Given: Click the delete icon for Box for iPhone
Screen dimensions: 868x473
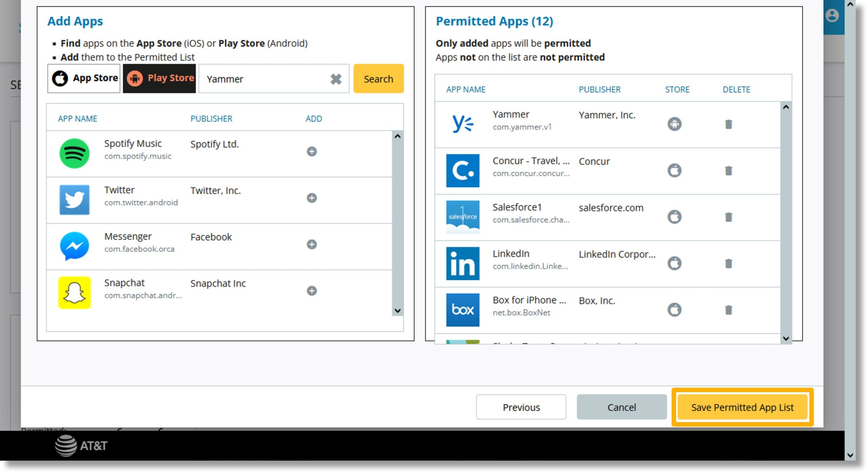Looking at the screenshot, I should [728, 310].
